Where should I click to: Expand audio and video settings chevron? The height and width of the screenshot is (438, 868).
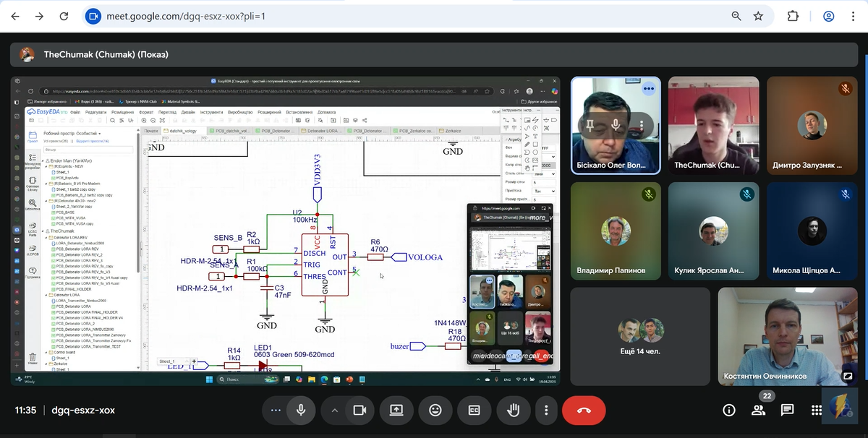point(334,410)
